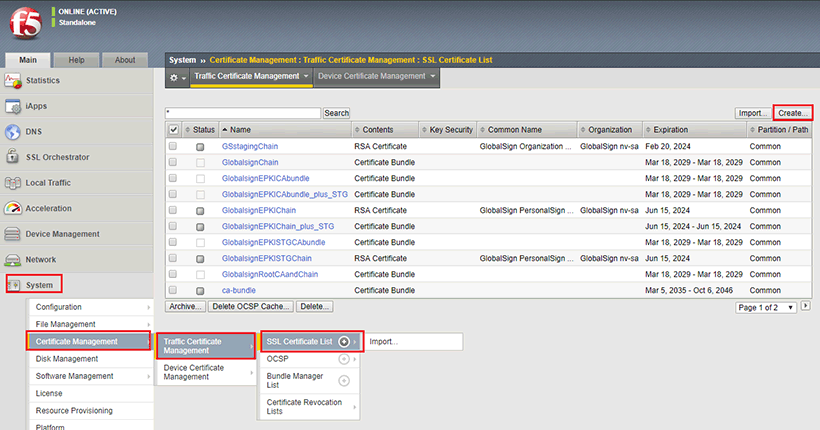Open SSL Orchestrator via its lock icon
This screenshot has width=820, height=430.
click(x=13, y=157)
